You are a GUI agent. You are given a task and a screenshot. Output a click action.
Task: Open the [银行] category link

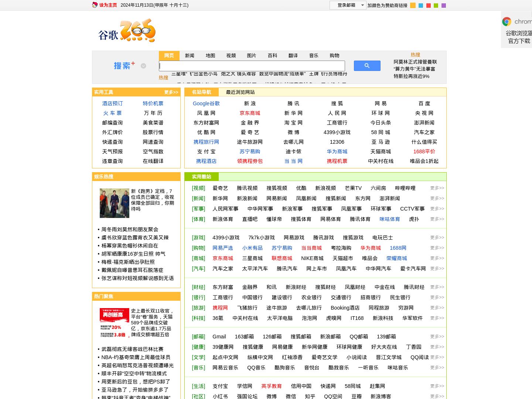tap(198, 297)
